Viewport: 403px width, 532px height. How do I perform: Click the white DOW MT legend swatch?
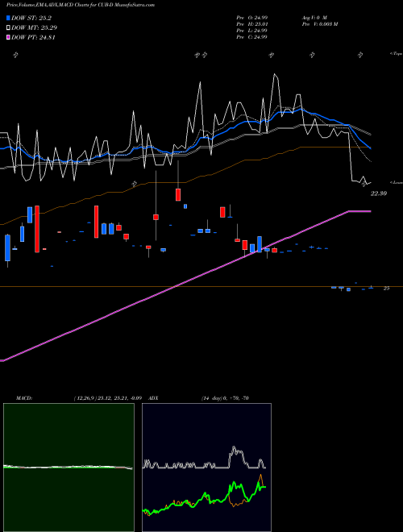pyautogui.click(x=9, y=28)
